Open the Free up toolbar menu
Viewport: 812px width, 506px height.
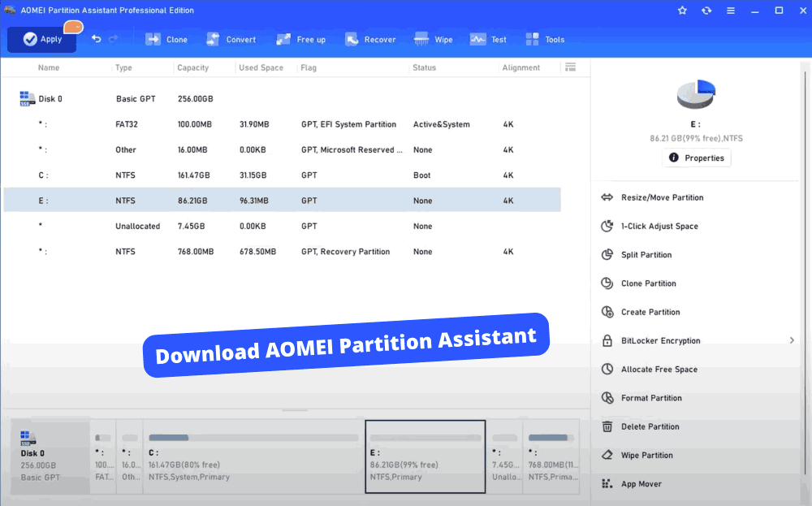(301, 39)
